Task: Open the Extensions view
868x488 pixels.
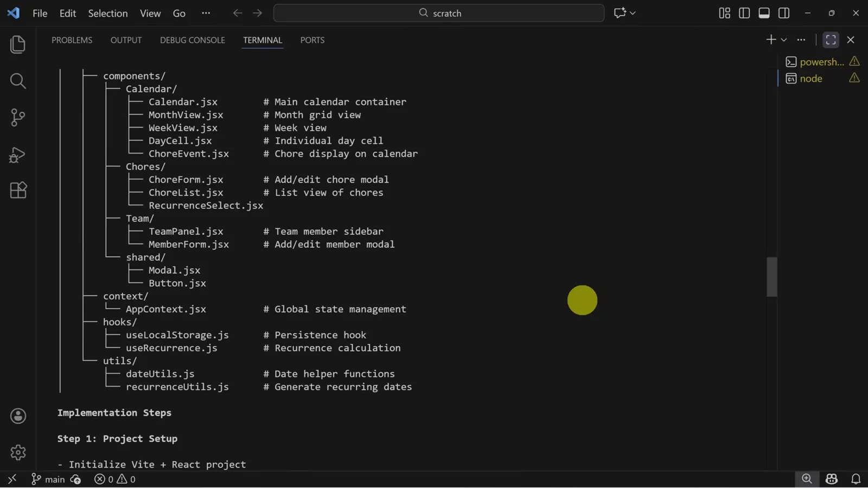Action: click(x=18, y=190)
